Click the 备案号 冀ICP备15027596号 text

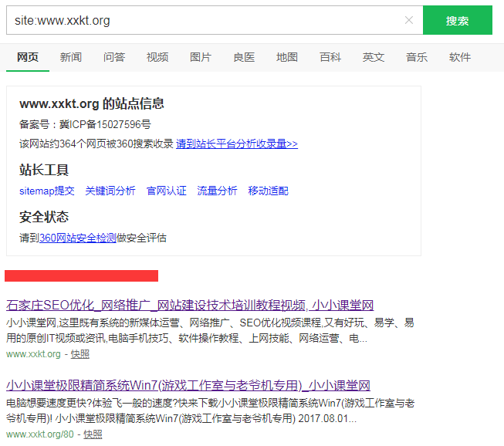pos(85,124)
